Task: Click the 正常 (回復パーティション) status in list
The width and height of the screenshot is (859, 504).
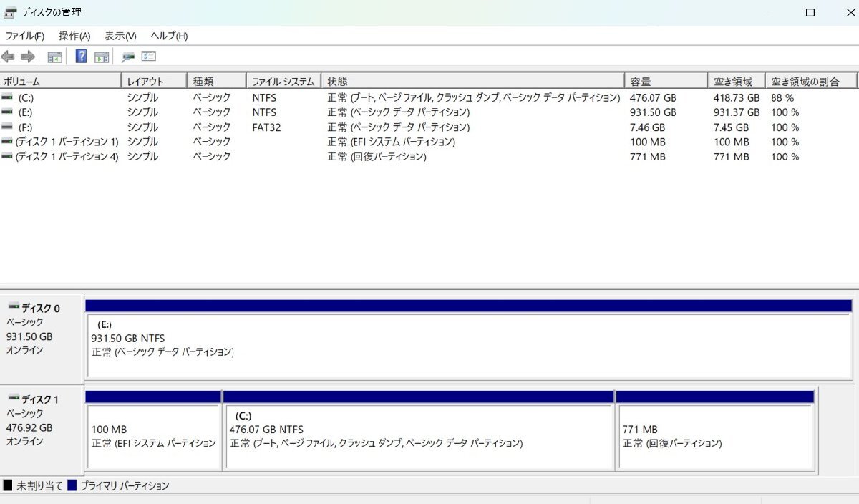Action: click(377, 156)
